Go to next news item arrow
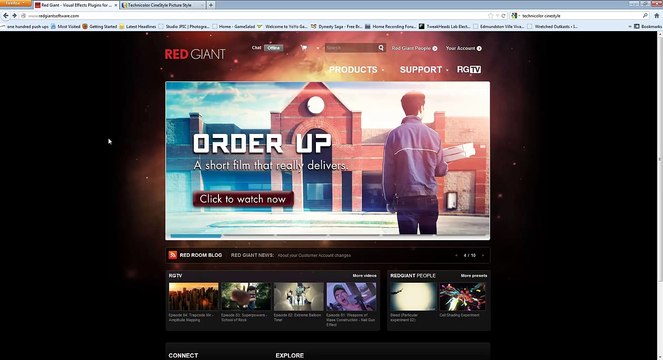 482,255
